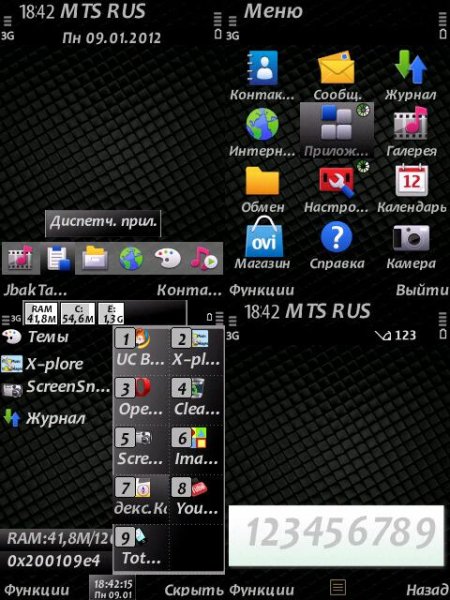Click the task manager icon in shortcut bar
The image size is (450, 600).
pos(58,259)
